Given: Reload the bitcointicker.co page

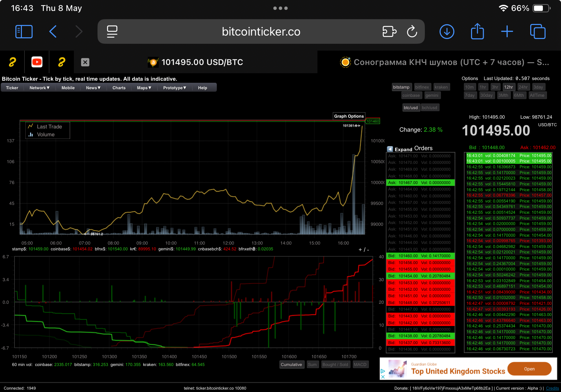Looking at the screenshot, I should 412,31.
